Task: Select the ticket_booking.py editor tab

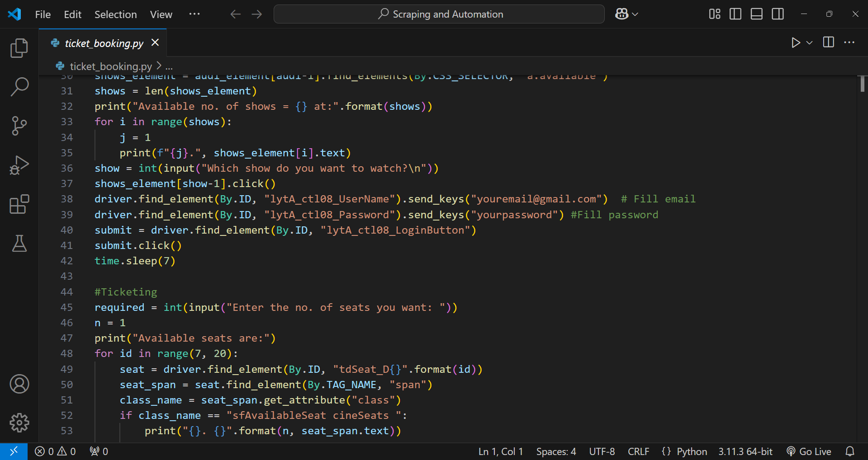Action: (104, 43)
